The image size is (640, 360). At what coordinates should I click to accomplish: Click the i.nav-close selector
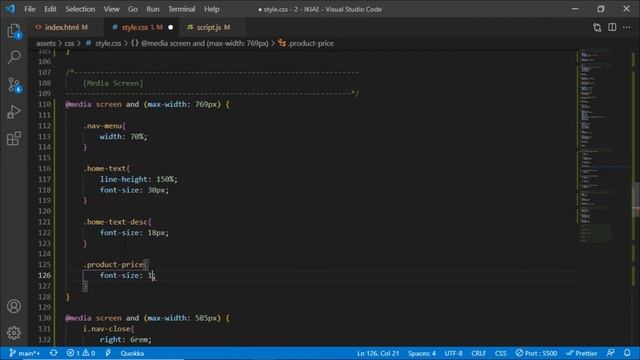click(x=107, y=329)
